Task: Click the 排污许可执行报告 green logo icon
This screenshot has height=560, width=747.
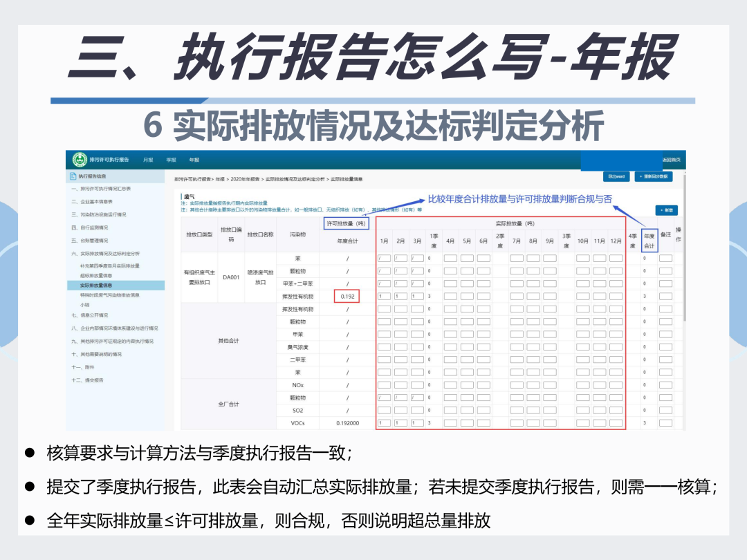Action: 80,160
